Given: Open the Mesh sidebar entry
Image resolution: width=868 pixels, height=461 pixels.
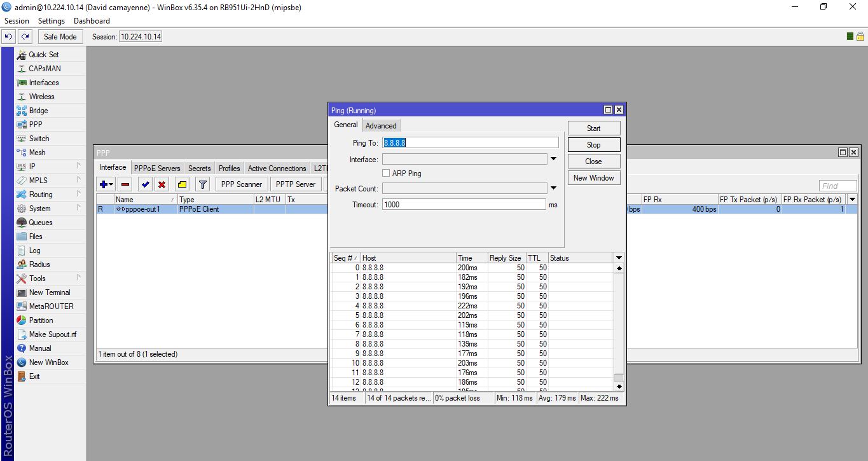Looking at the screenshot, I should pos(37,153).
